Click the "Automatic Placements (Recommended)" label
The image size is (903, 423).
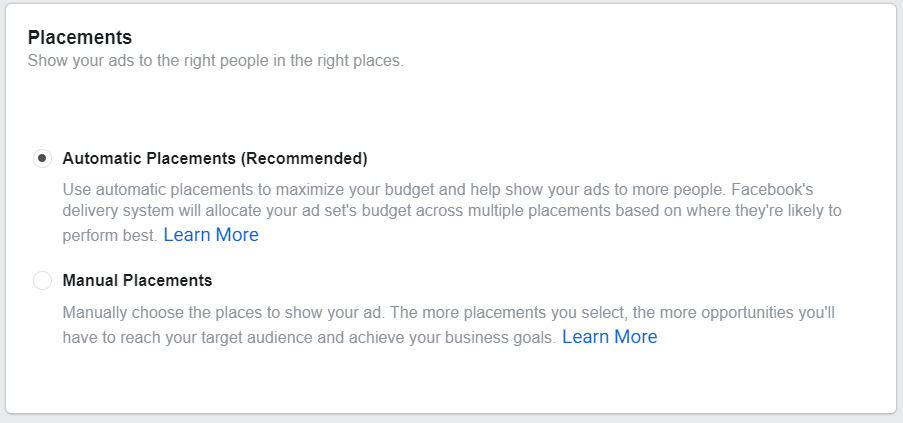(x=215, y=158)
